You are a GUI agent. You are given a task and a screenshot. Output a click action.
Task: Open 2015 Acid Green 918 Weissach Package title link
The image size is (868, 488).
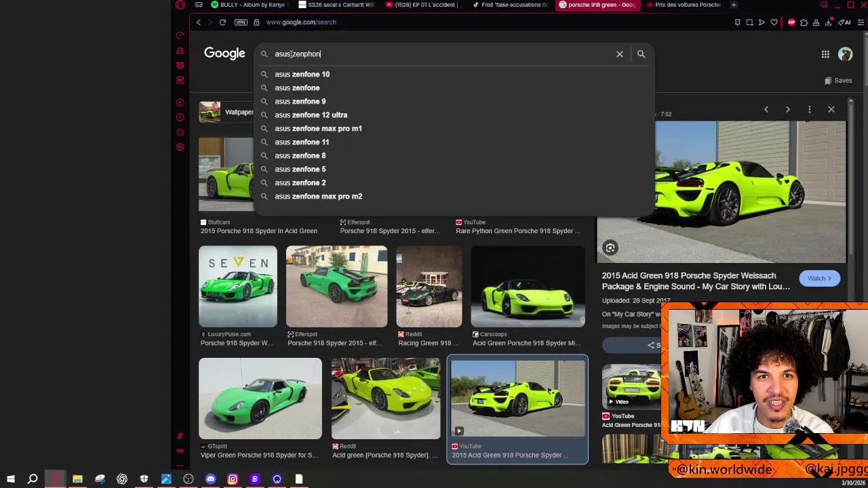click(696, 281)
